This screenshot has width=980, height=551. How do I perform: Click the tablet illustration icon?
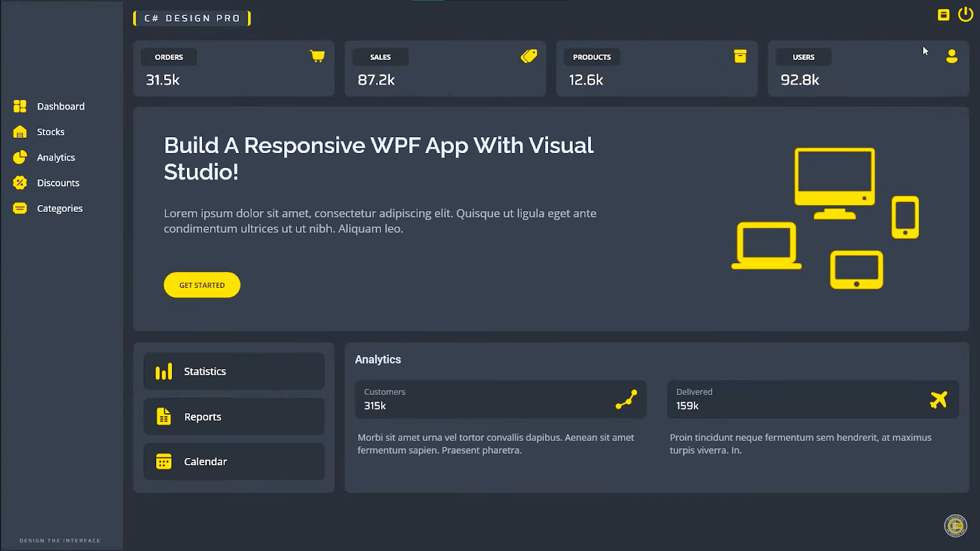pos(856,269)
